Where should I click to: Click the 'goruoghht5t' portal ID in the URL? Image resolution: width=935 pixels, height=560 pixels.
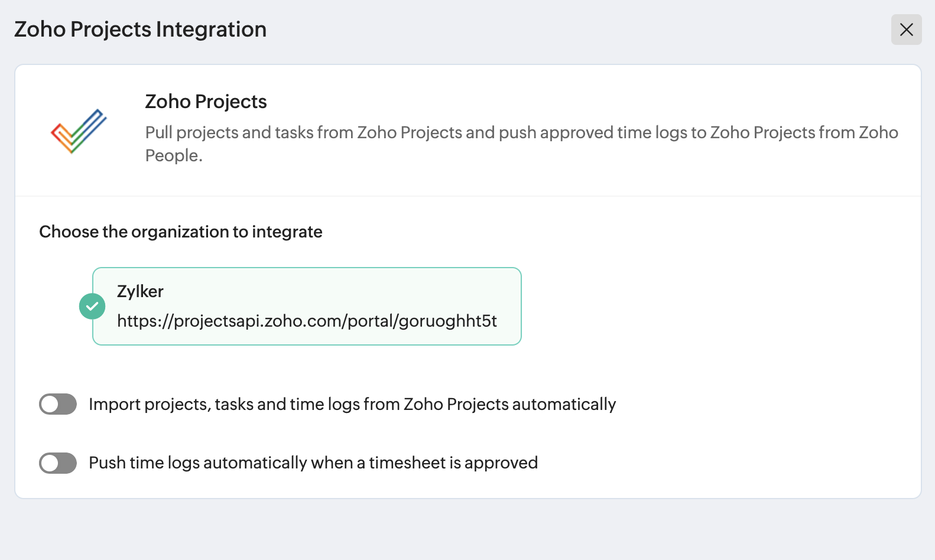pyautogui.click(x=447, y=321)
